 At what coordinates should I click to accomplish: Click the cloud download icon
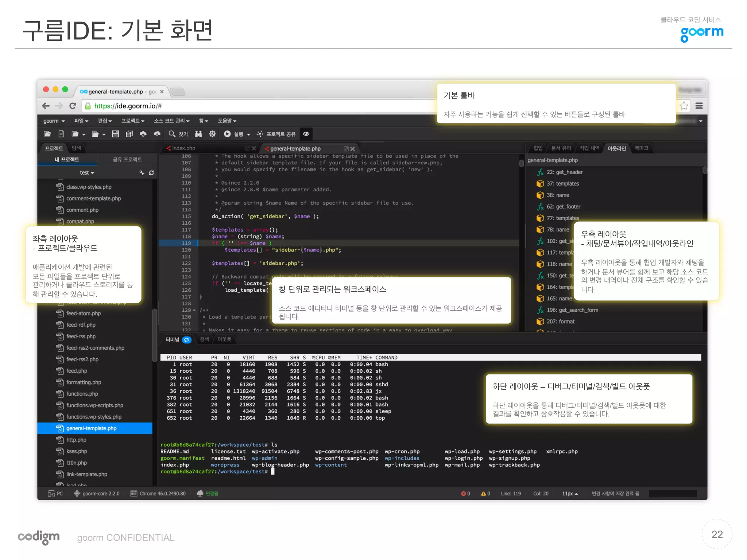pyautogui.click(x=157, y=134)
